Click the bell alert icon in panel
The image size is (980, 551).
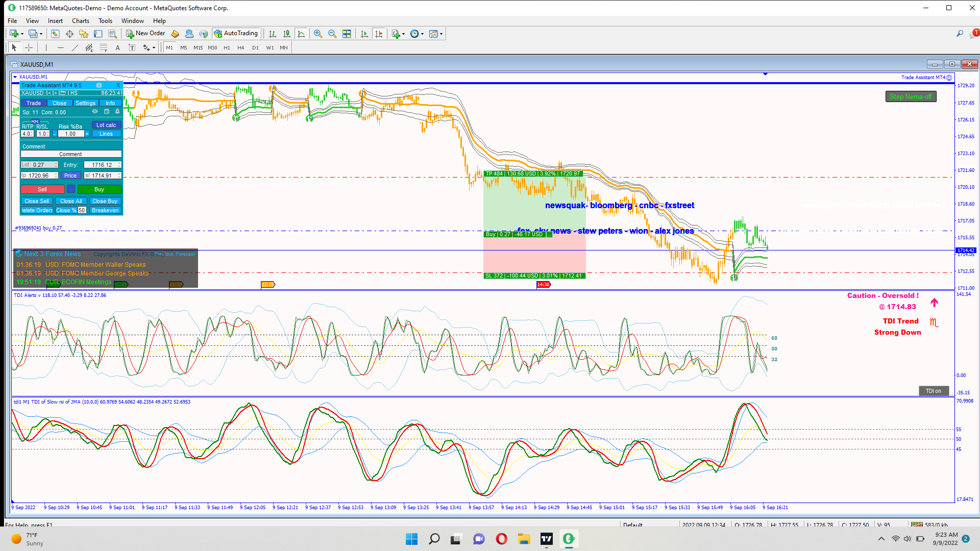[x=117, y=112]
